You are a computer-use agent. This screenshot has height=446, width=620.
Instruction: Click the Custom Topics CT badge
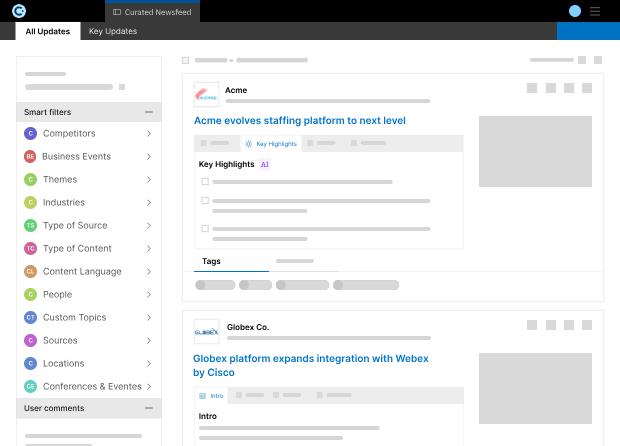30,317
